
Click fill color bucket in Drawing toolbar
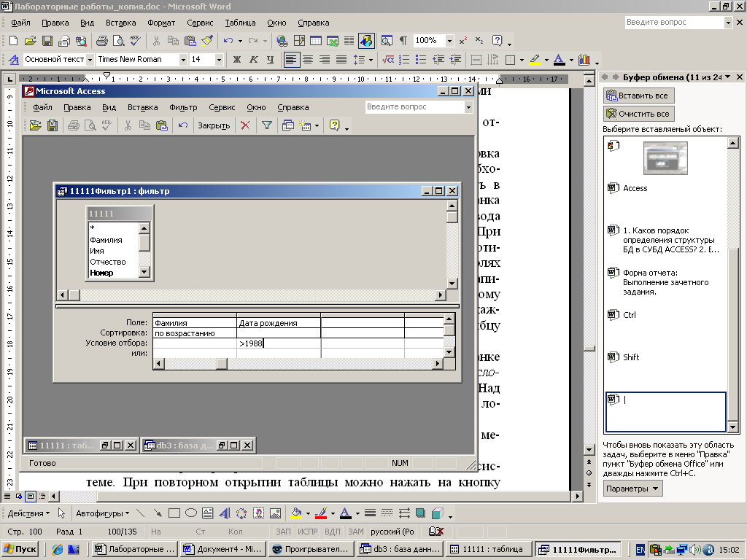click(296, 513)
